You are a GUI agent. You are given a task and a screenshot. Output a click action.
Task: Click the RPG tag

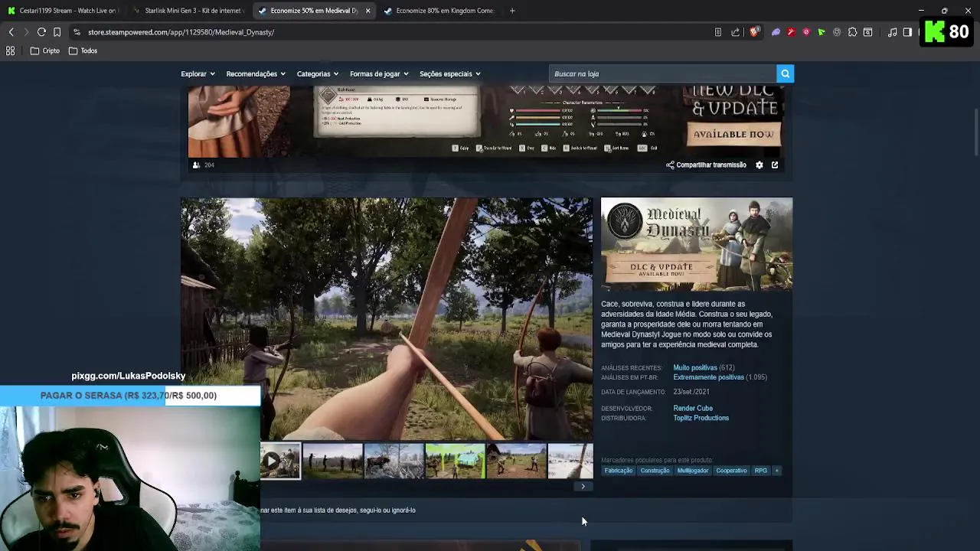point(760,471)
